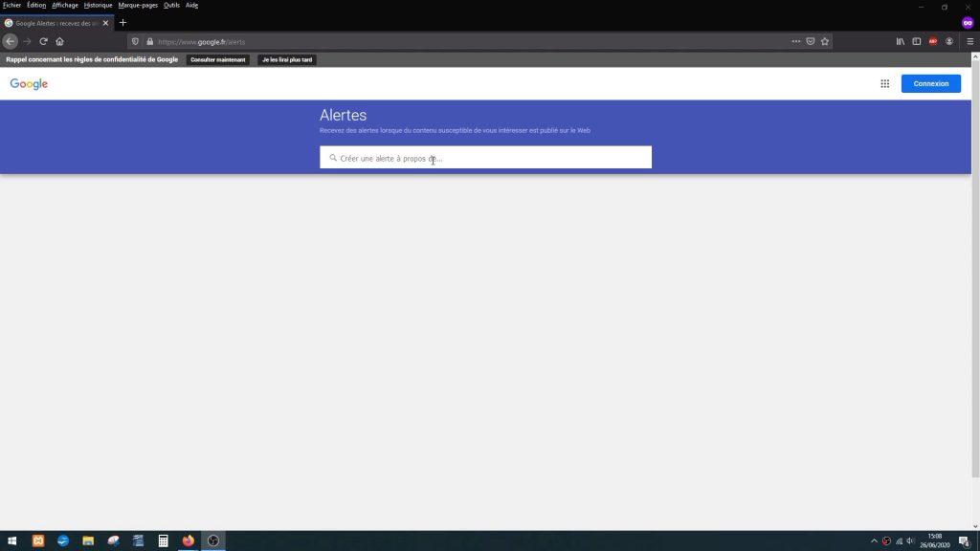Click the Connexion sign-in button
The image size is (980, 551).
930,84
